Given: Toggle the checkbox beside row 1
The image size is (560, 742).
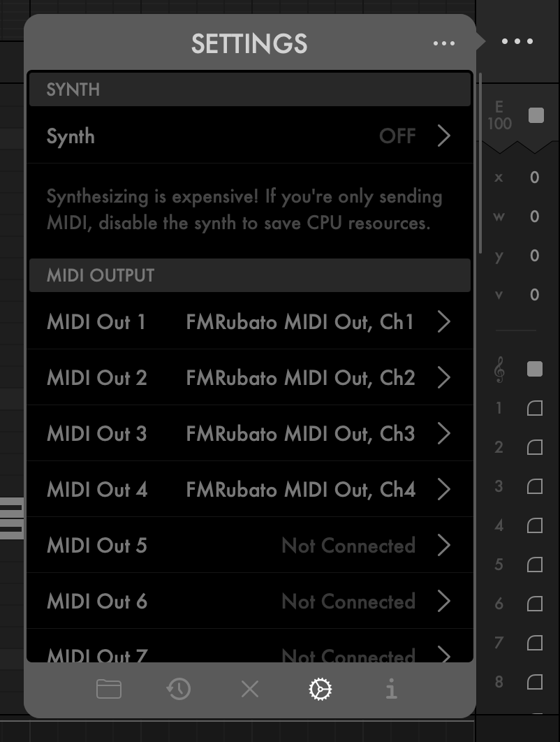Looking at the screenshot, I should point(535,408).
